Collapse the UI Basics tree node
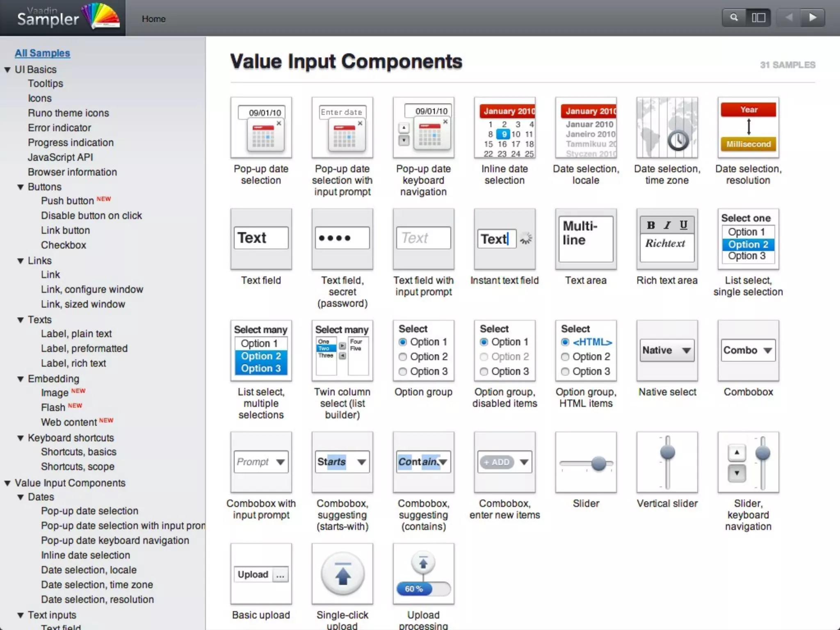The image size is (840, 630). point(7,70)
